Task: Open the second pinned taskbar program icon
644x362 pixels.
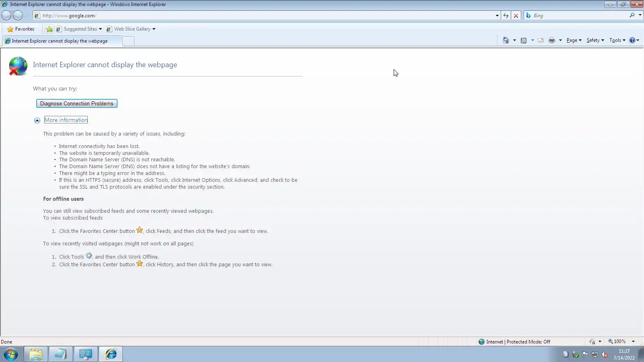Action: [61, 354]
